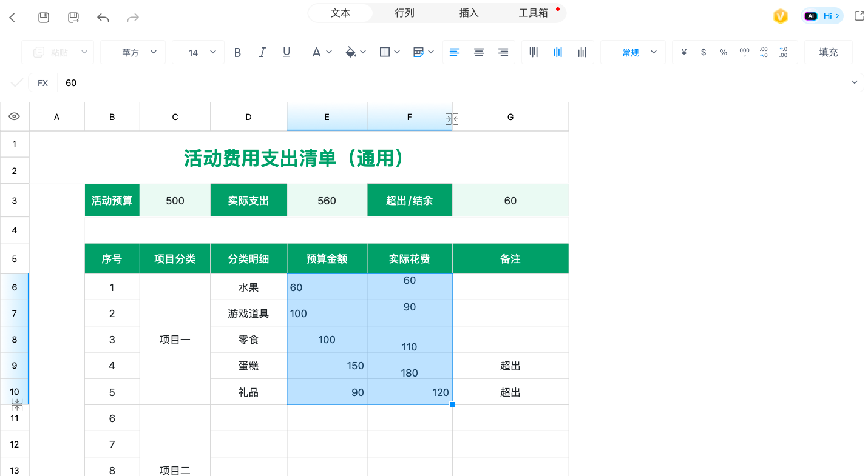Click the fill color bucket icon

click(350, 53)
